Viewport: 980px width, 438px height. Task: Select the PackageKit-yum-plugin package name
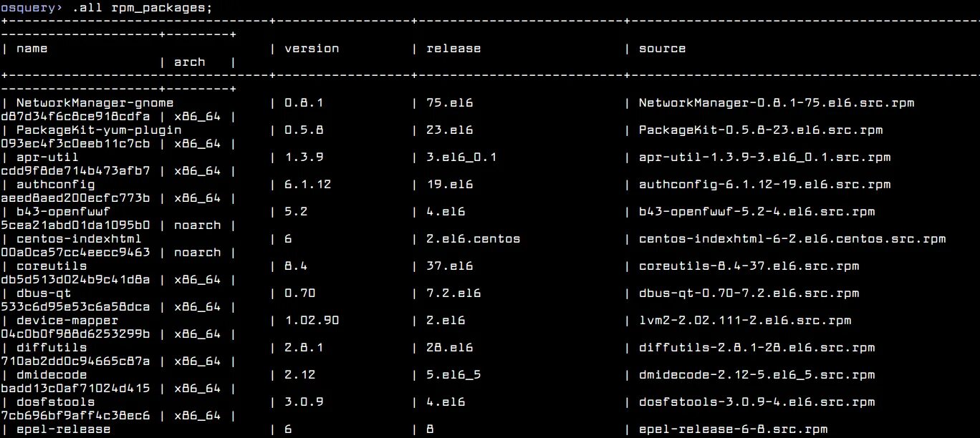point(98,130)
